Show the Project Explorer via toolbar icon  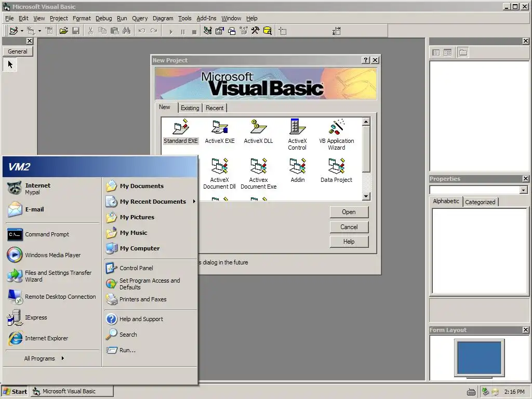(x=208, y=31)
